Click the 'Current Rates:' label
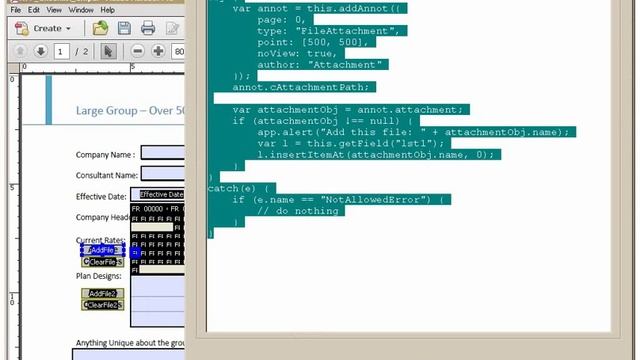 [100, 240]
